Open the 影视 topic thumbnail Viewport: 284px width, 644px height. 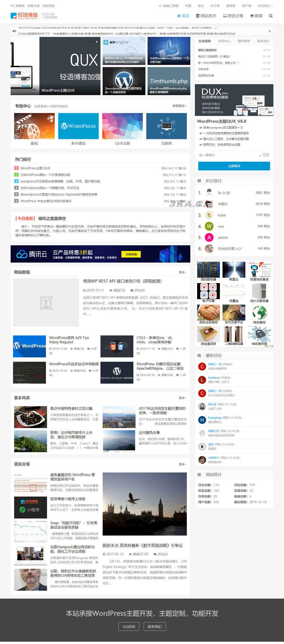click(x=34, y=126)
